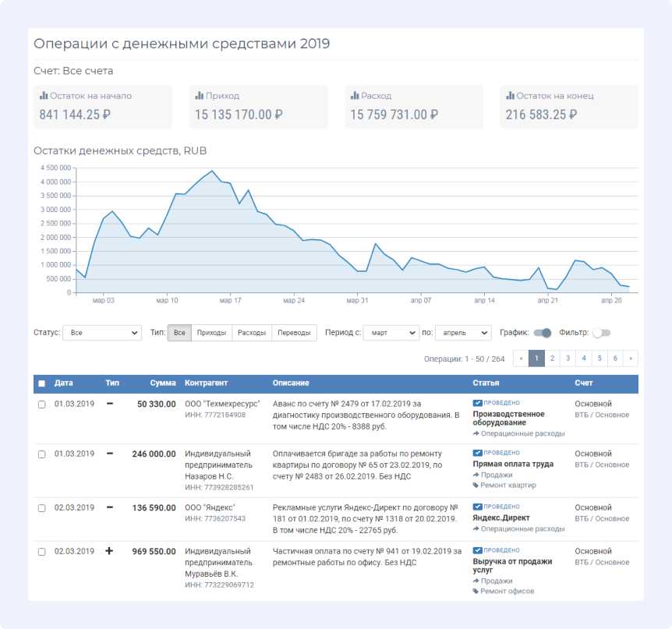Screen dimensions: 672x629
Task: Click chart icon next to Остаток на начало
Action: click(x=44, y=96)
